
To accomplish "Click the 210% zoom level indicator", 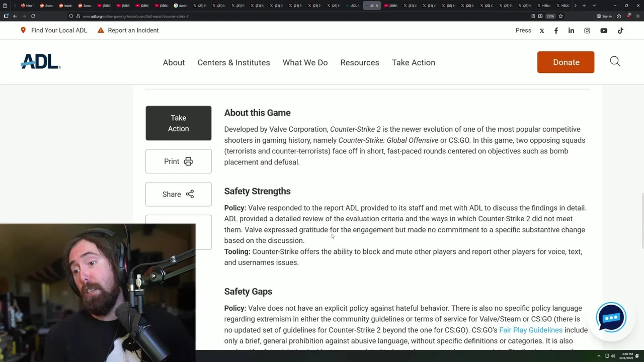I will pyautogui.click(x=550, y=16).
